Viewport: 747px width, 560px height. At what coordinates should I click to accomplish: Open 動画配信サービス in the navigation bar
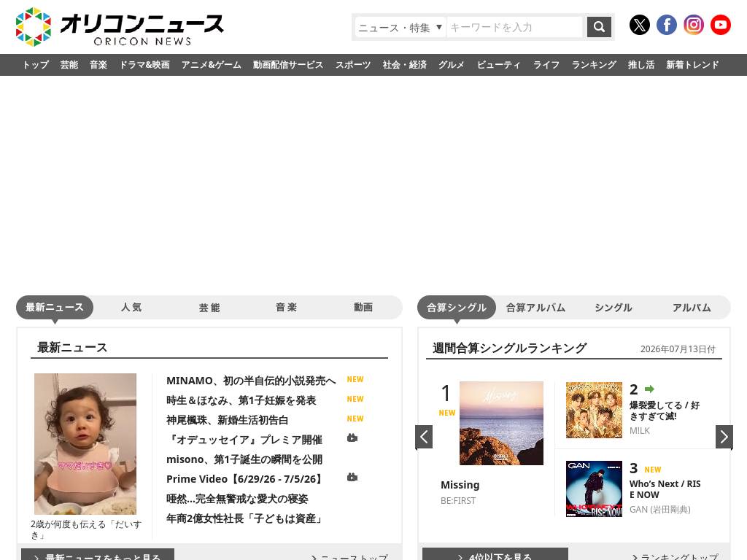click(287, 65)
